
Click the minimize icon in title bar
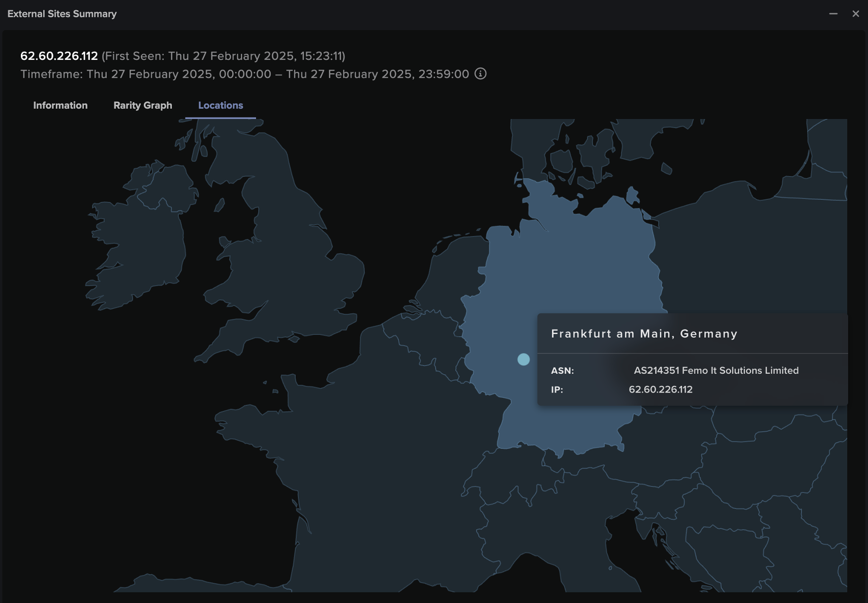tap(833, 14)
